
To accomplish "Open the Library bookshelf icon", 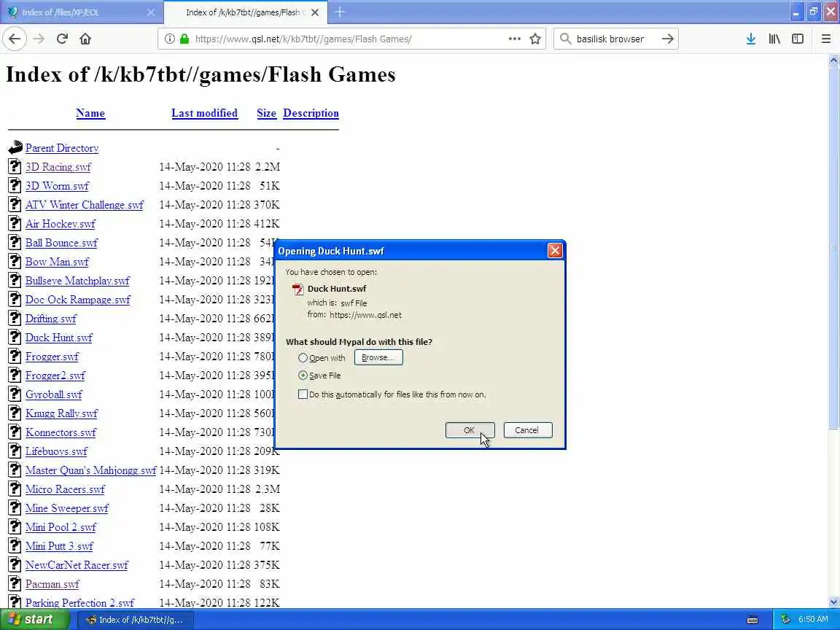I will (x=774, y=39).
